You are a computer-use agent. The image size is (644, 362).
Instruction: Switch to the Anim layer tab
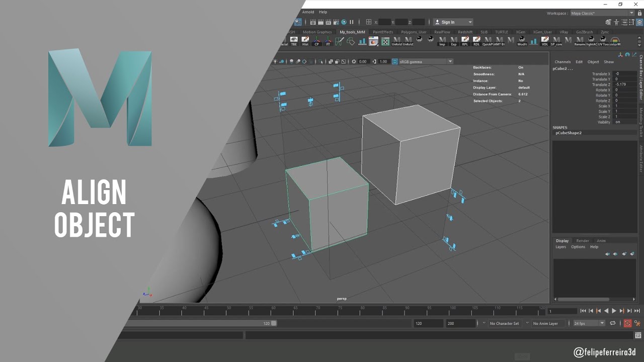click(601, 241)
